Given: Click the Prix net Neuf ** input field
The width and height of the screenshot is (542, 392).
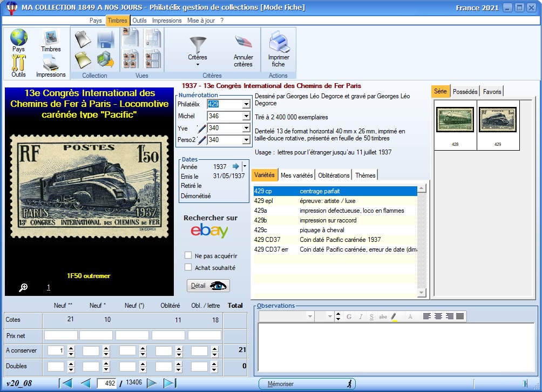Looking at the screenshot, I should 61,335.
